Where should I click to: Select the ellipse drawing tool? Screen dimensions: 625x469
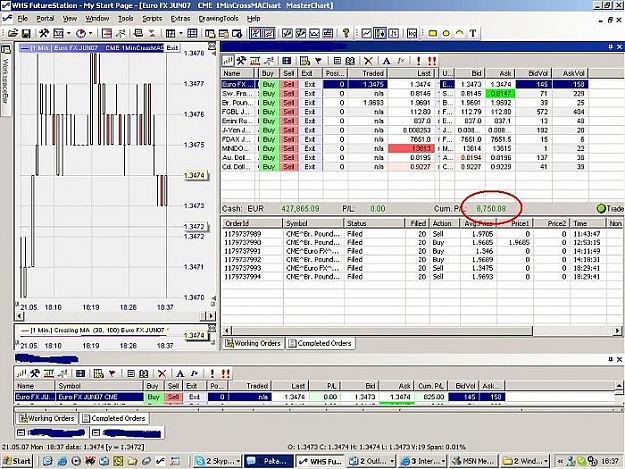(x=446, y=33)
